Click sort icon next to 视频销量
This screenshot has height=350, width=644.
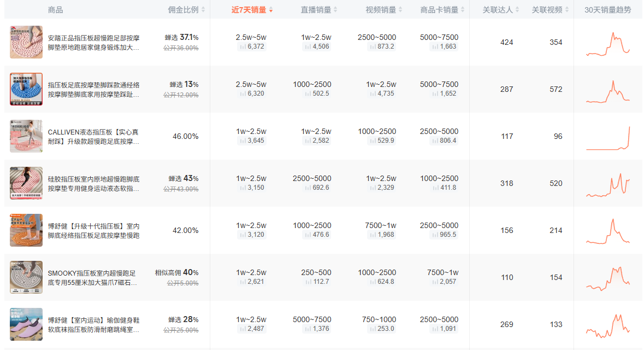400,10
